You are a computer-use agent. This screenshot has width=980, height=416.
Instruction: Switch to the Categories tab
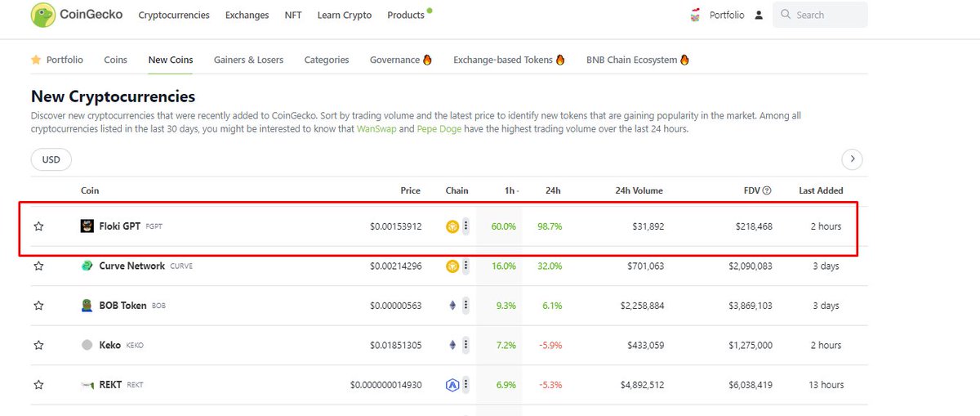[x=327, y=60]
